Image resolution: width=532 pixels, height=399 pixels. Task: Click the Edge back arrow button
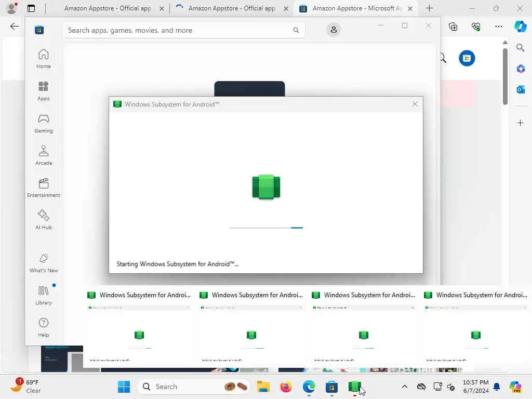14,26
